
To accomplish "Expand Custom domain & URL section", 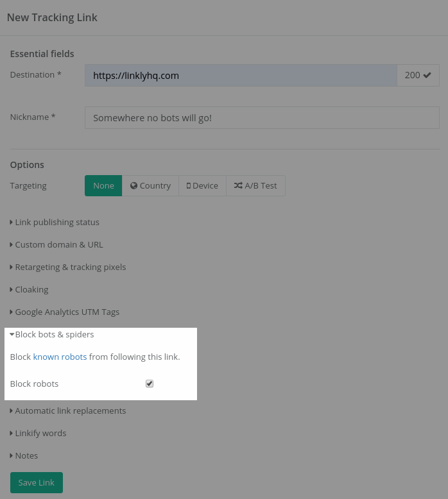I will (x=58, y=244).
